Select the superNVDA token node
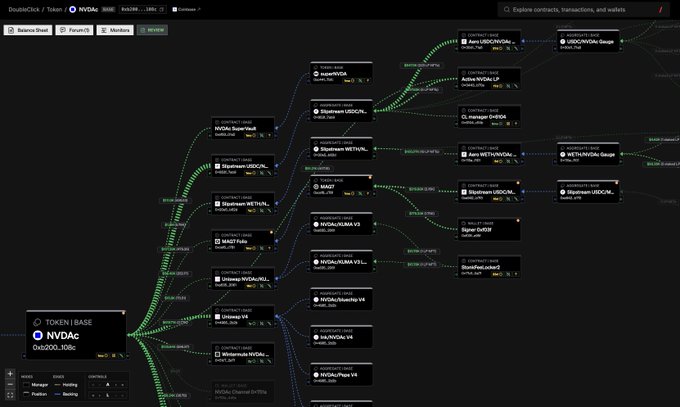 pyautogui.click(x=341, y=73)
